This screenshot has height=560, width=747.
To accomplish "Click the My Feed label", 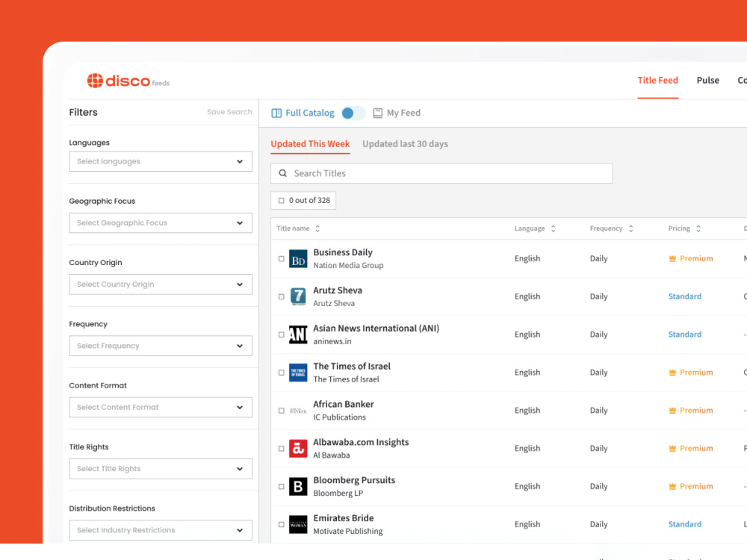I will (x=403, y=113).
